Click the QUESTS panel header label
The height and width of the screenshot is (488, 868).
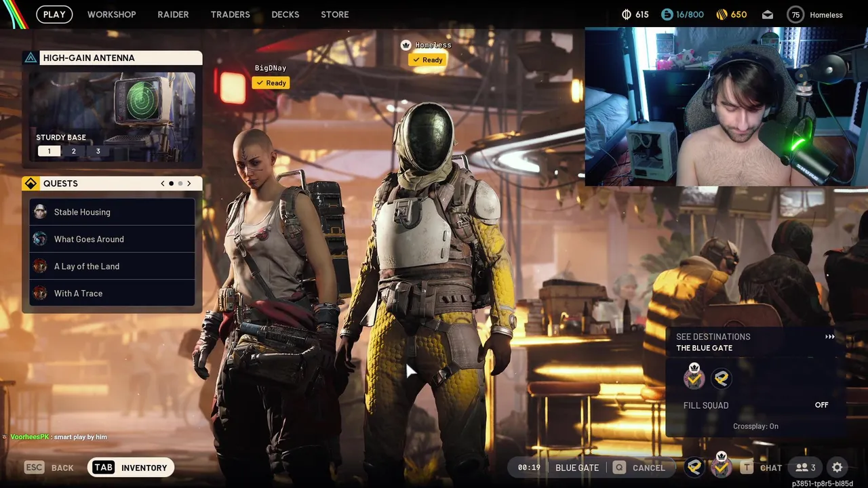coord(60,184)
